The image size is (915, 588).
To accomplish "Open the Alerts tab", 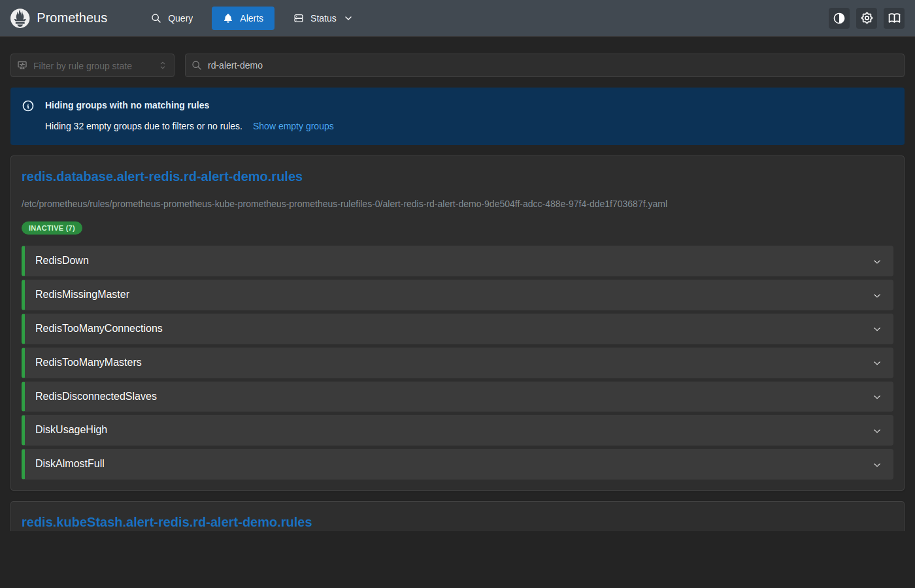I will (243, 18).
